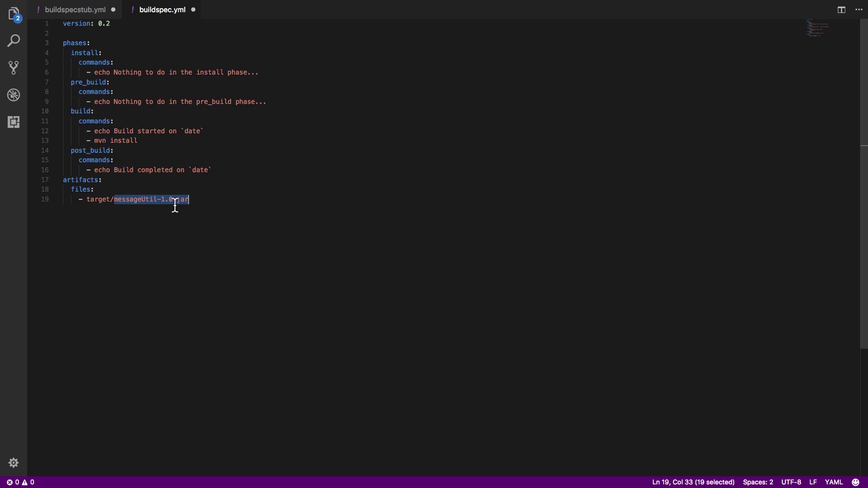The width and height of the screenshot is (868, 488).
Task: Click the Ln 19, Col 33 indicator
Action: [x=693, y=482]
